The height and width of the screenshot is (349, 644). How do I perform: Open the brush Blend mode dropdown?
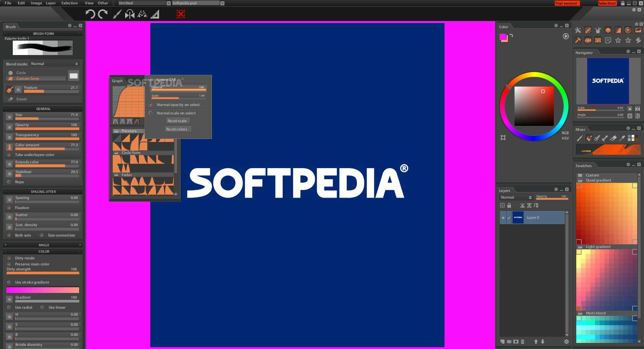click(x=54, y=64)
